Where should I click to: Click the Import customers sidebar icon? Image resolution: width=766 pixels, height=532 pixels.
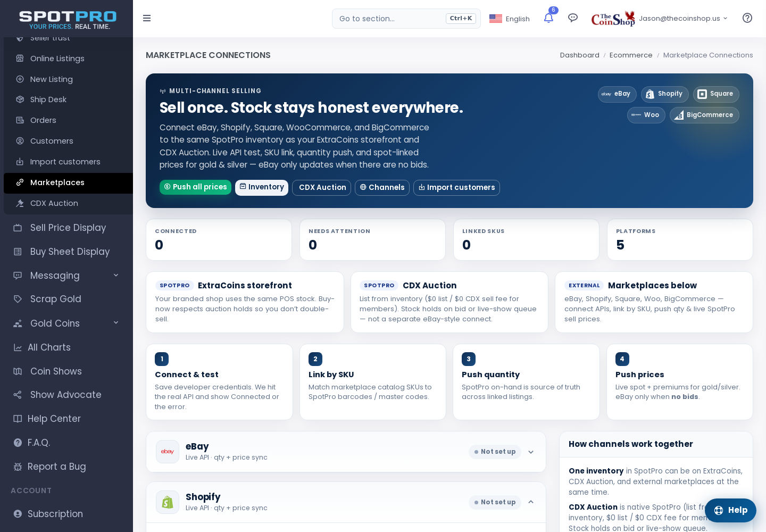click(20, 162)
